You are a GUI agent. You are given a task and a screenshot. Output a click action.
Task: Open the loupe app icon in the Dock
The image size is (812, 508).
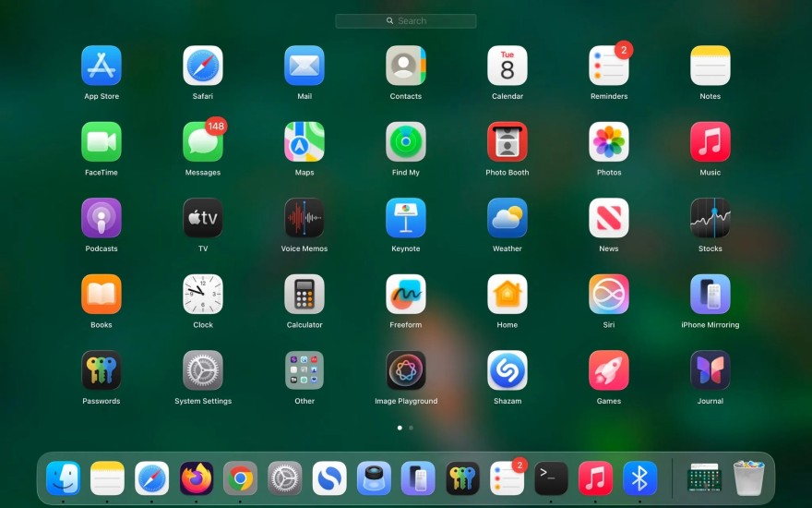[x=374, y=478]
